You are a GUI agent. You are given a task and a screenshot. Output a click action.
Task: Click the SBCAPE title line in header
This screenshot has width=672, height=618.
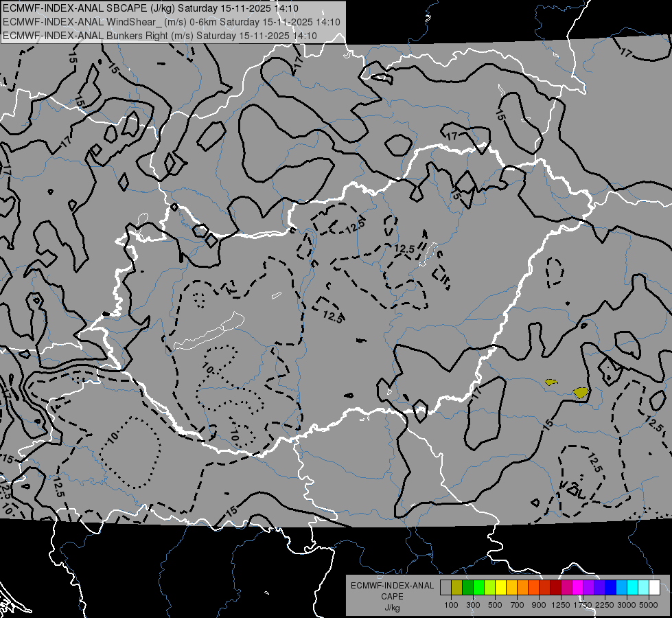pyautogui.click(x=150, y=8)
